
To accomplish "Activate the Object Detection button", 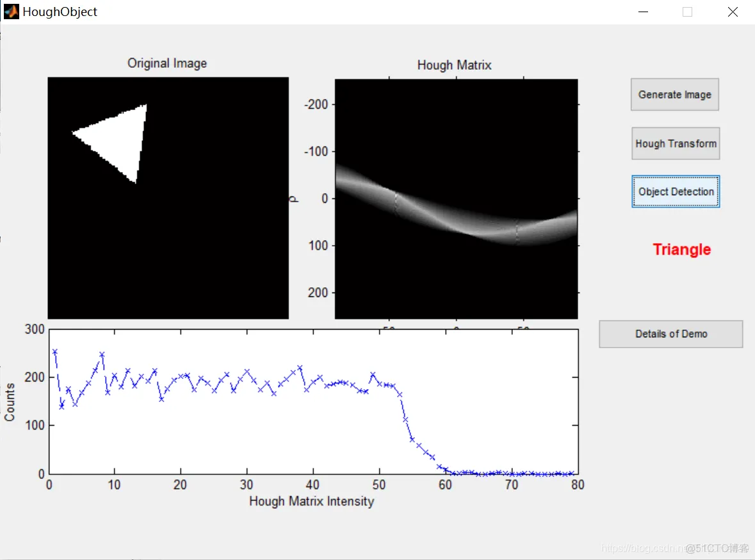I will 675,191.
